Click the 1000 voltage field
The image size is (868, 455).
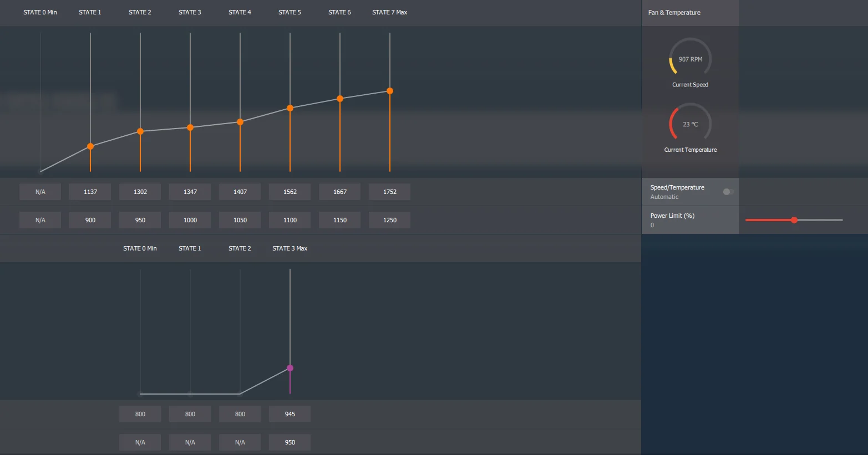pyautogui.click(x=190, y=220)
